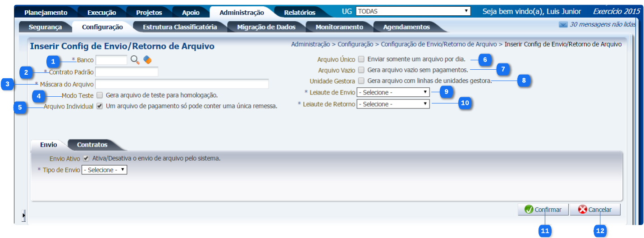
Task: Click the eraser clear icon beside Banco
Action: [147, 60]
